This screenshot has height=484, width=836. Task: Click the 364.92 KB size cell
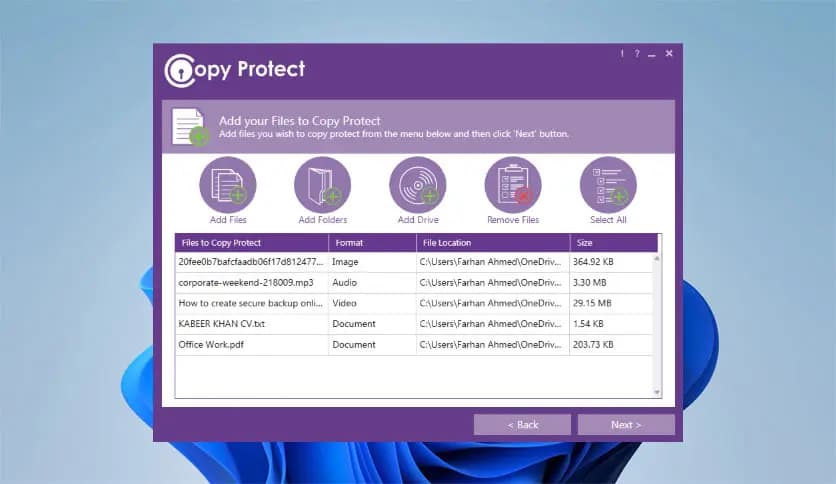coord(611,262)
